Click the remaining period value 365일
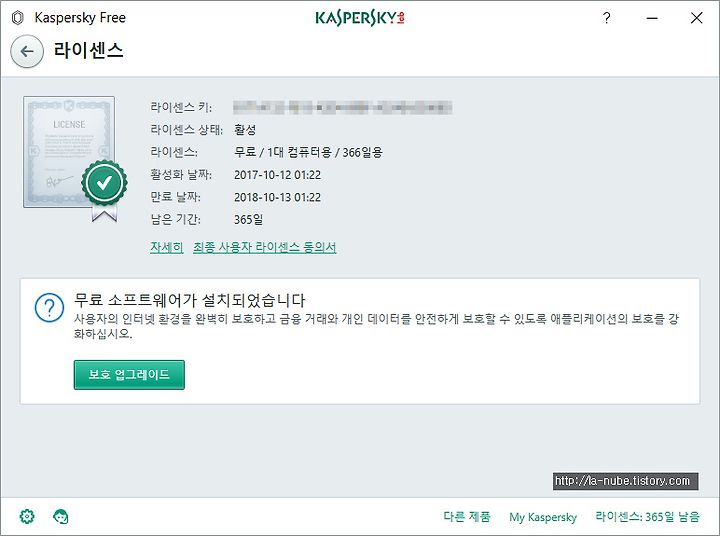The image size is (720, 536). click(x=248, y=220)
